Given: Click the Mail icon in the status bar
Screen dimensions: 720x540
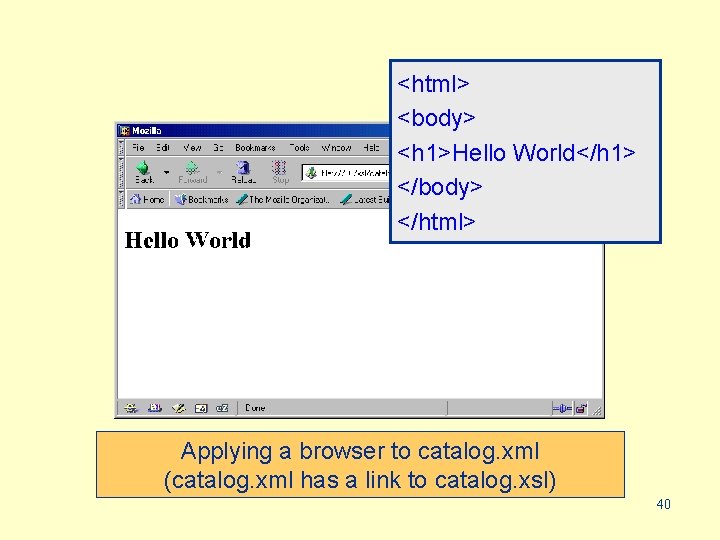Looking at the screenshot, I should tap(155, 408).
